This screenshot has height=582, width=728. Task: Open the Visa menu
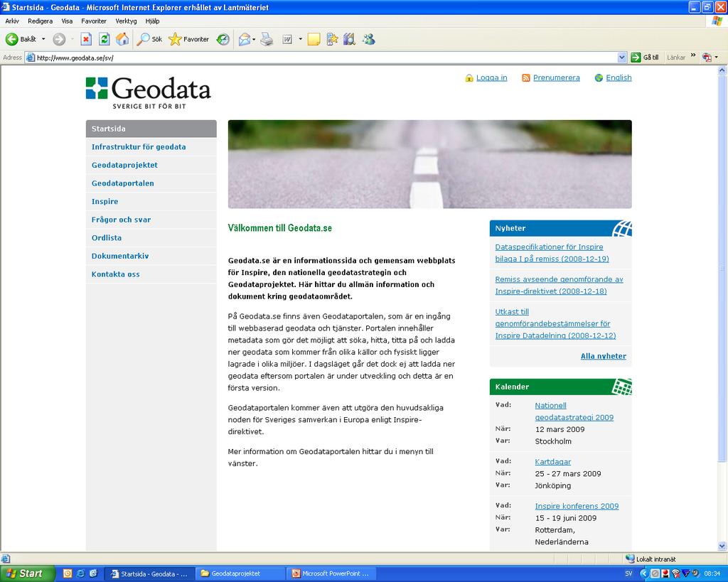67,21
